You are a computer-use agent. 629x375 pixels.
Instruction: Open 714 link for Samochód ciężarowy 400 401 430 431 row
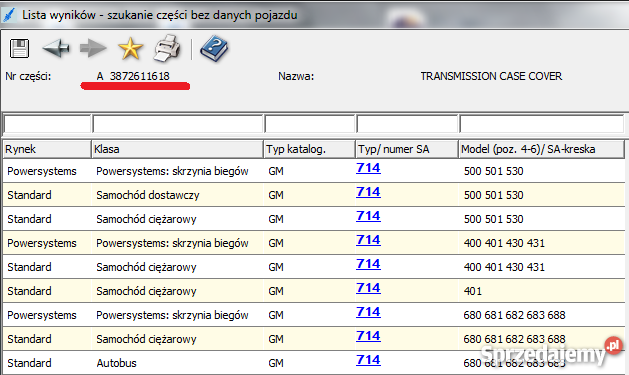coord(368,264)
